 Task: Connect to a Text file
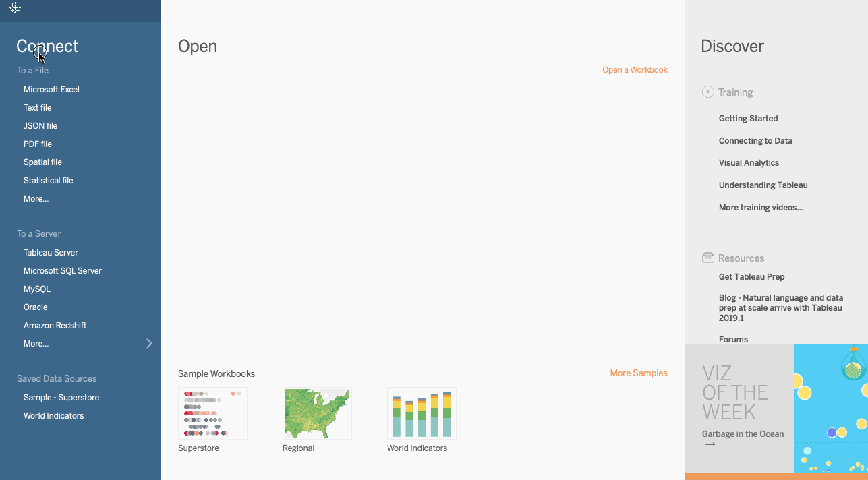pos(38,107)
